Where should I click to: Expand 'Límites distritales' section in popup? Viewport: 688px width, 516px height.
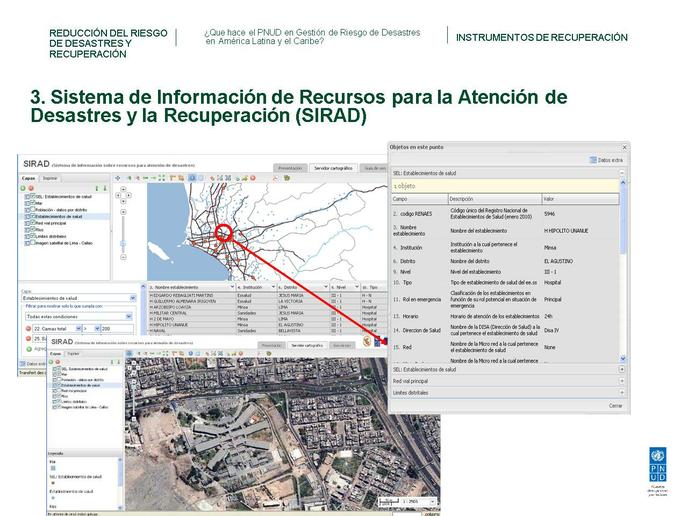pos(622,392)
